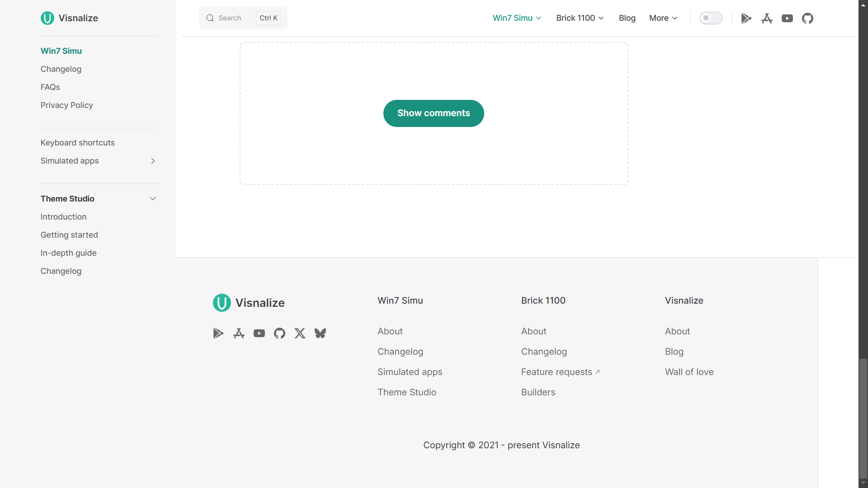
Task: Click the Keyboard shortcuts sidebar entry
Action: point(77,142)
